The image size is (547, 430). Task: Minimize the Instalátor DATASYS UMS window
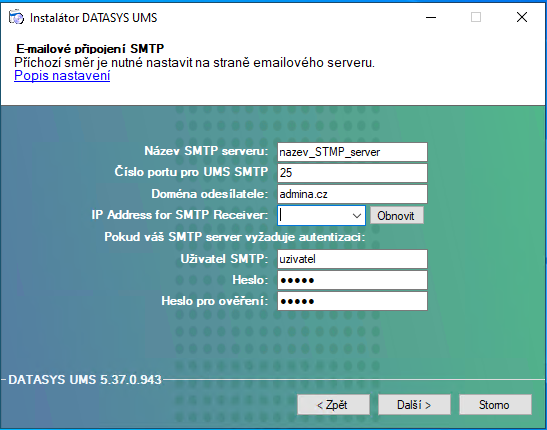pyautogui.click(x=431, y=17)
